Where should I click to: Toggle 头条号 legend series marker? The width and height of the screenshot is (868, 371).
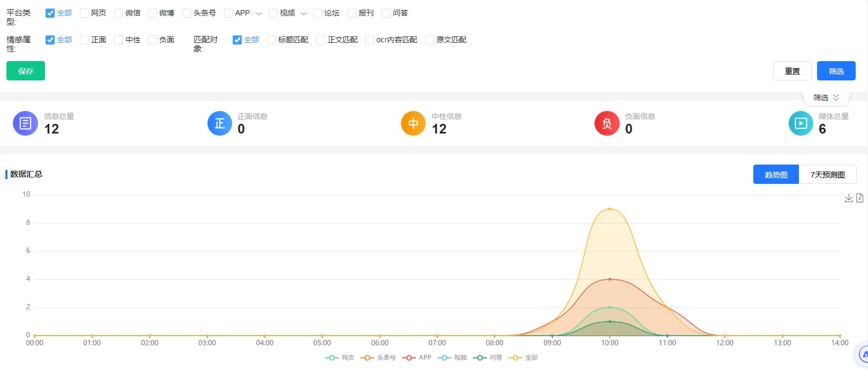point(367,358)
